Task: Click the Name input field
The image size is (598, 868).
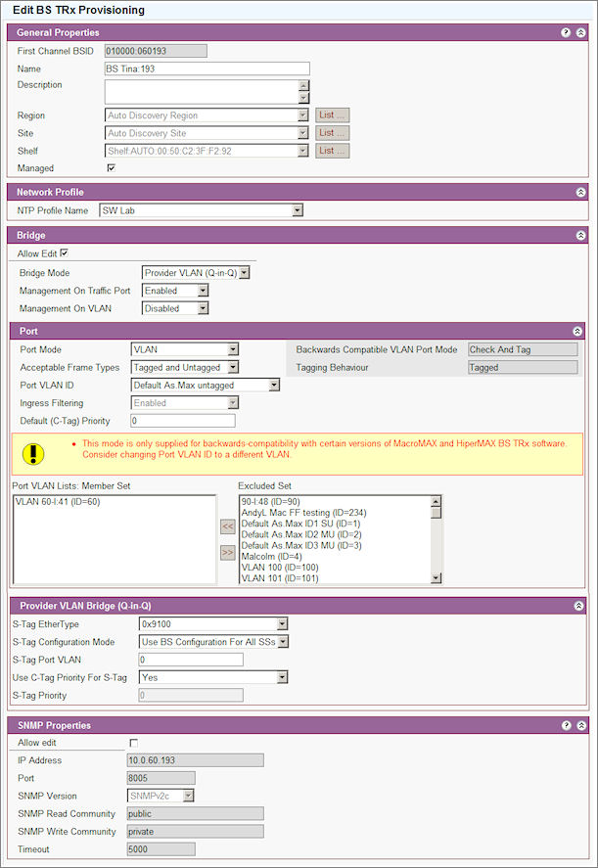Action: click(x=207, y=69)
